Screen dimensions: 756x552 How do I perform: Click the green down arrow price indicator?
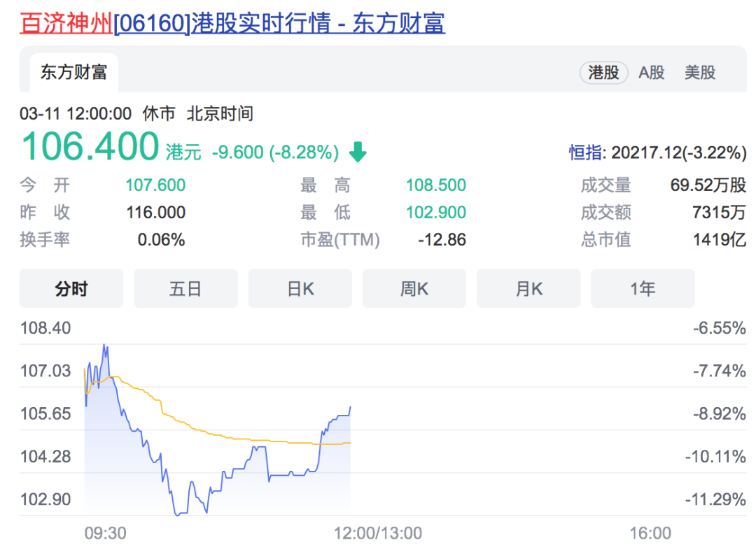358,149
